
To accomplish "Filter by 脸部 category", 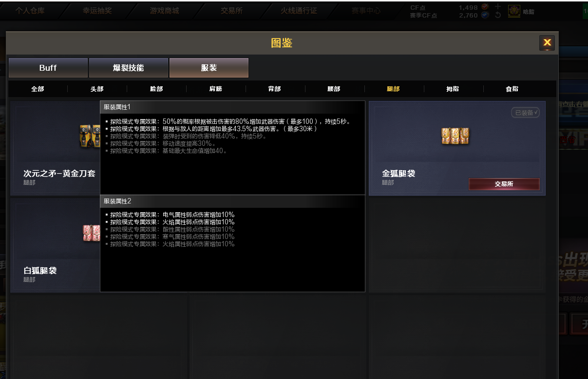I will [x=156, y=89].
